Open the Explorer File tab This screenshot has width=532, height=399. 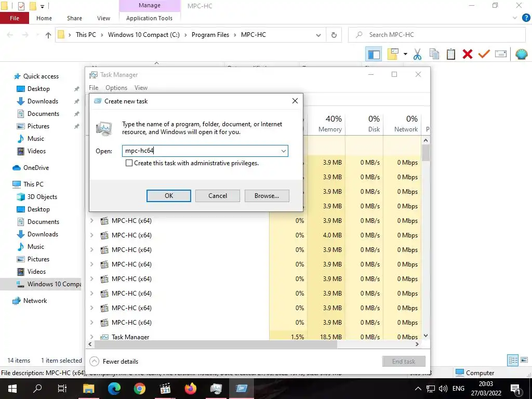tap(15, 18)
